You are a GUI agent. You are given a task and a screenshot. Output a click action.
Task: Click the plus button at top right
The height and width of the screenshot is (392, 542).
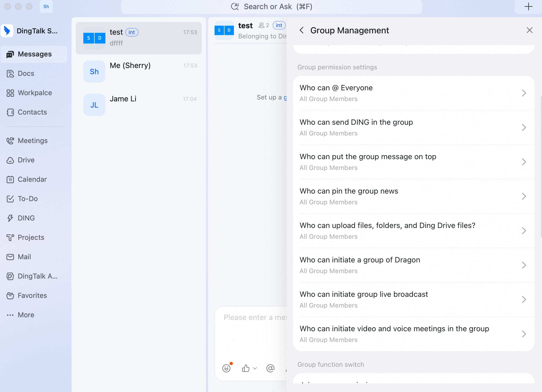click(528, 6)
